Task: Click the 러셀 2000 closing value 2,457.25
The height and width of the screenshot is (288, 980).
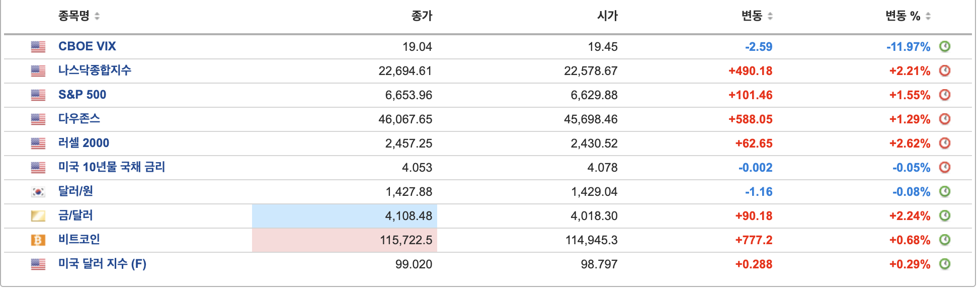Action: click(x=409, y=143)
